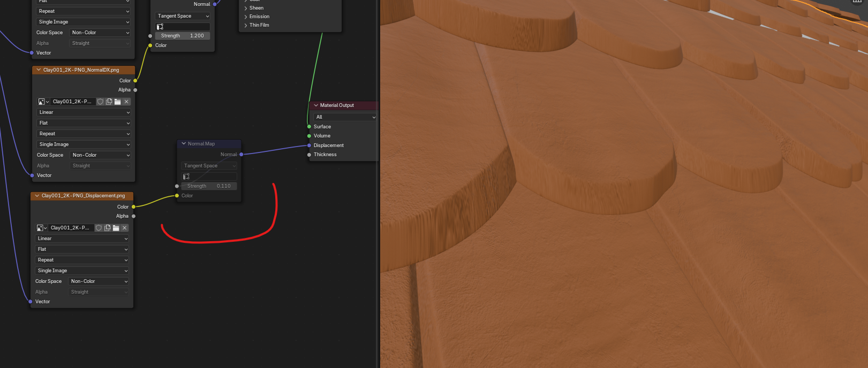Open the All target dropdown in Material Output

[x=345, y=117]
